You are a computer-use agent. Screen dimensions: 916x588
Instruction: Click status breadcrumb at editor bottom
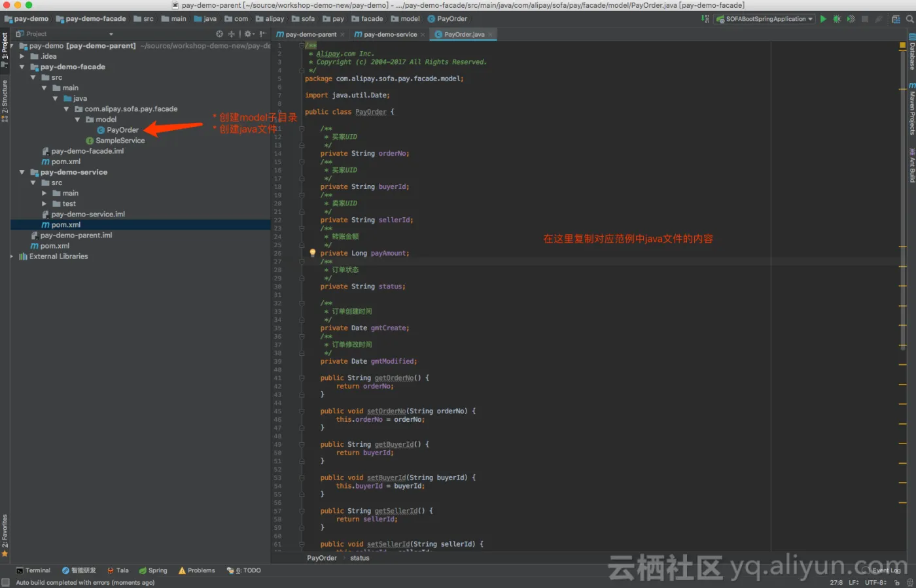point(360,558)
